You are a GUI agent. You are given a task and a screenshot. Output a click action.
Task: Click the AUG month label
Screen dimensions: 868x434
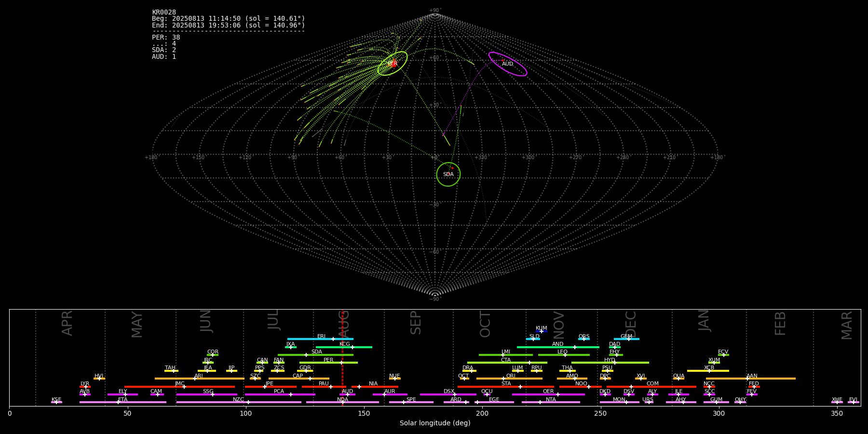344,325
